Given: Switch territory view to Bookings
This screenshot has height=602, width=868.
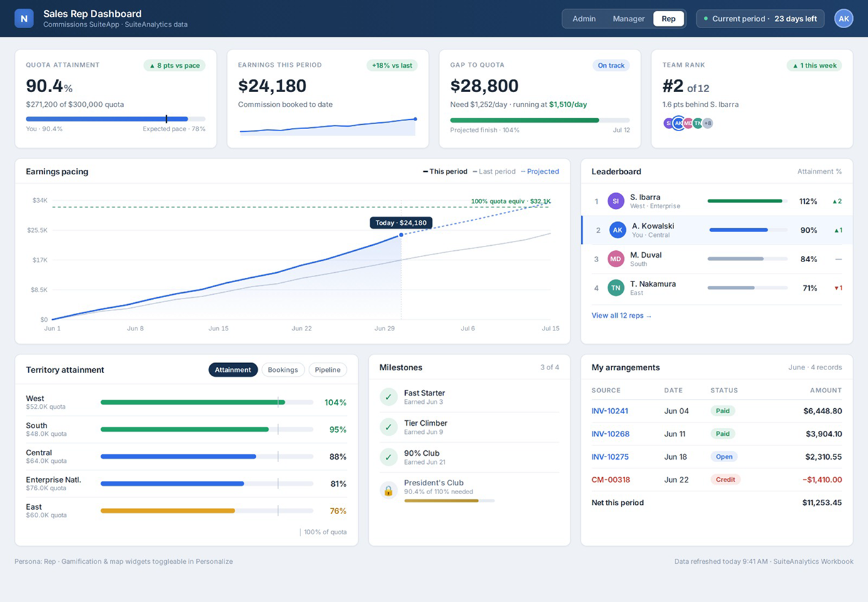Looking at the screenshot, I should (x=283, y=370).
